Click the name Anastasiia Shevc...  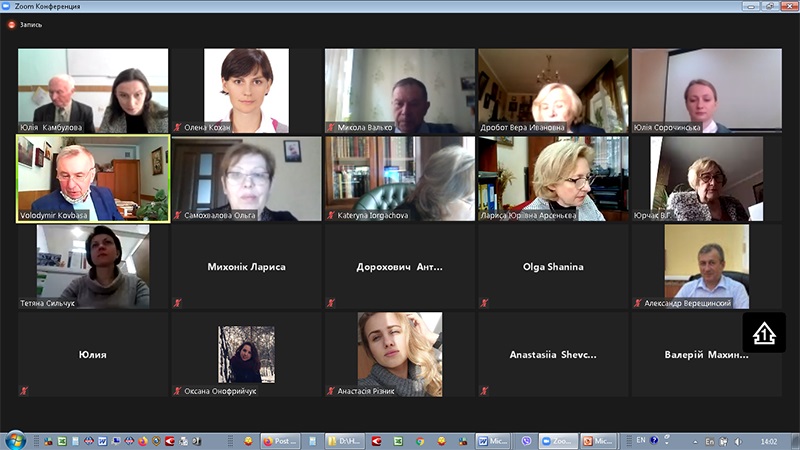553,355
